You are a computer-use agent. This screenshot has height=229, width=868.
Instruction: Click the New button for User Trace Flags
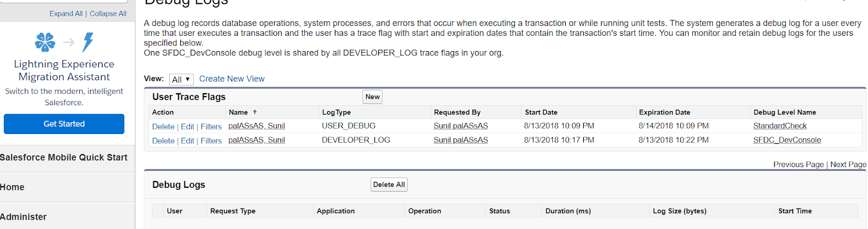click(372, 97)
